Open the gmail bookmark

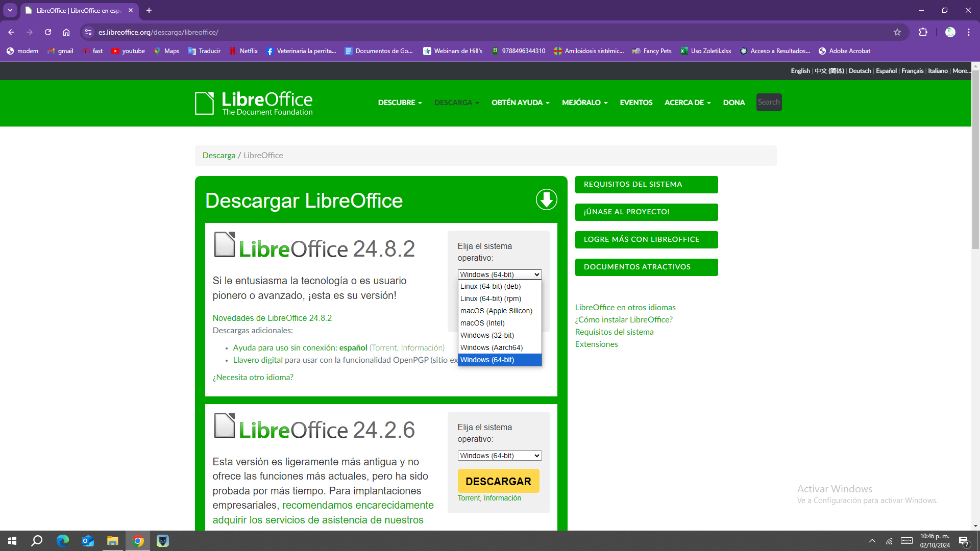(x=60, y=51)
